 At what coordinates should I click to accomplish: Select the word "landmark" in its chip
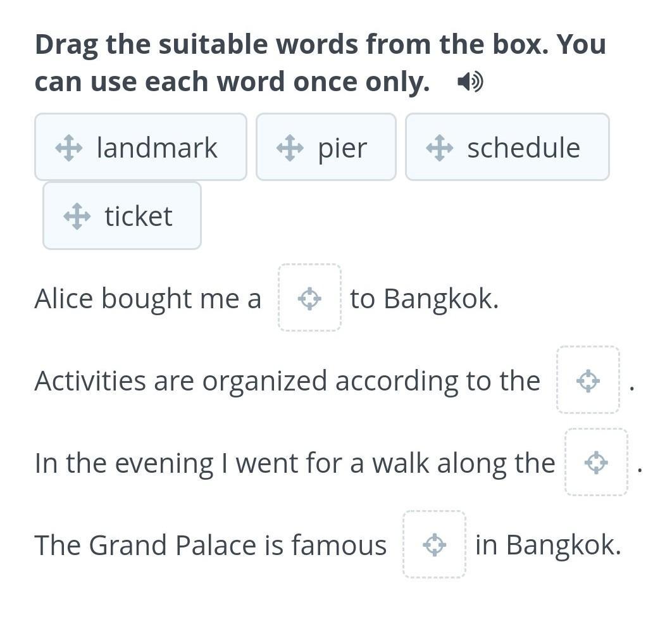[x=157, y=147]
